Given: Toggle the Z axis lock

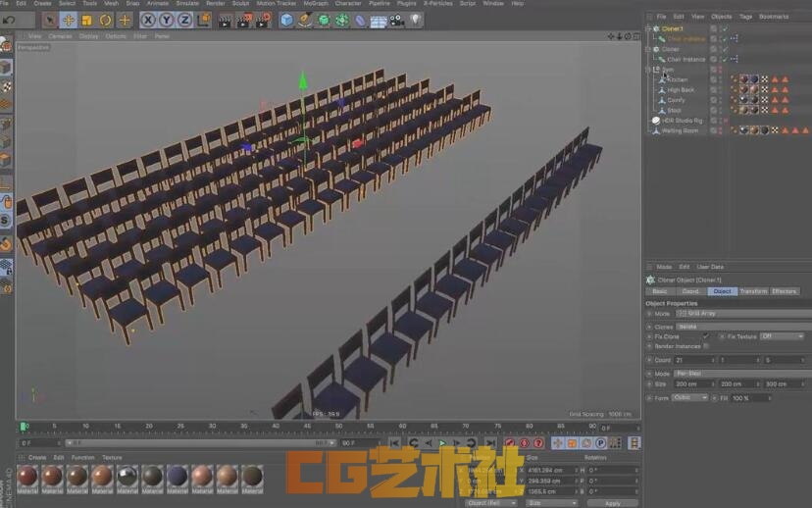Looking at the screenshot, I should [x=184, y=21].
